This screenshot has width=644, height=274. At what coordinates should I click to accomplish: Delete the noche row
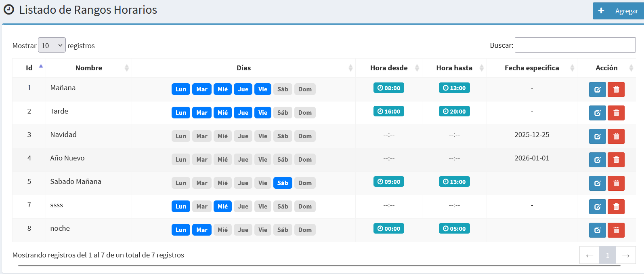point(616,230)
